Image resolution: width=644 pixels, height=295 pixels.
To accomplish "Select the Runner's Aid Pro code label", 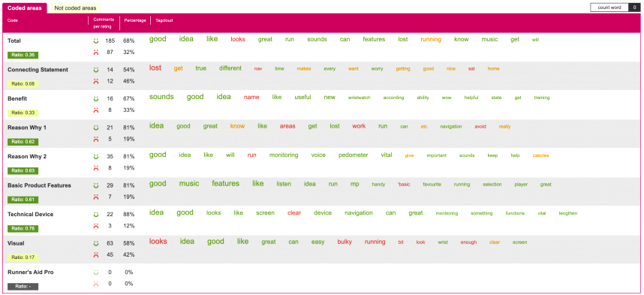I will pyautogui.click(x=30, y=272).
